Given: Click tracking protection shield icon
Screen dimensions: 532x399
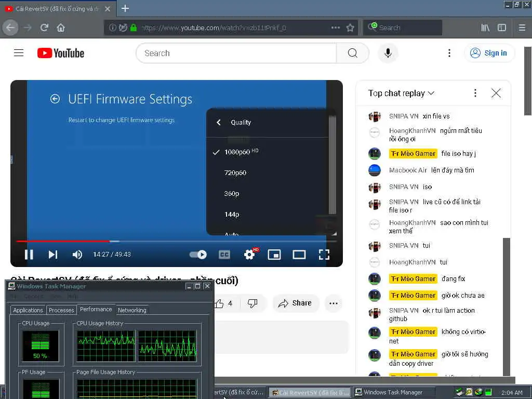Looking at the screenshot, I should pyautogui.click(x=123, y=28).
